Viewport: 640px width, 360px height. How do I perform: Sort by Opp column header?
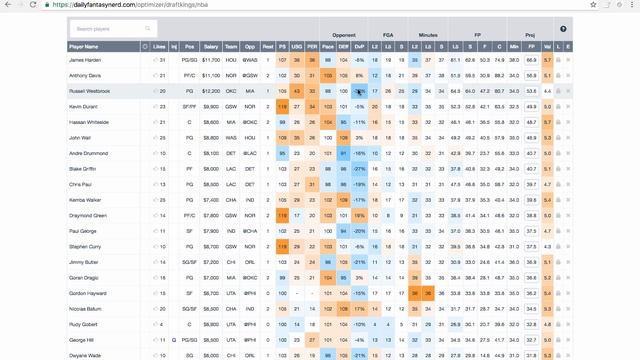[x=250, y=47]
